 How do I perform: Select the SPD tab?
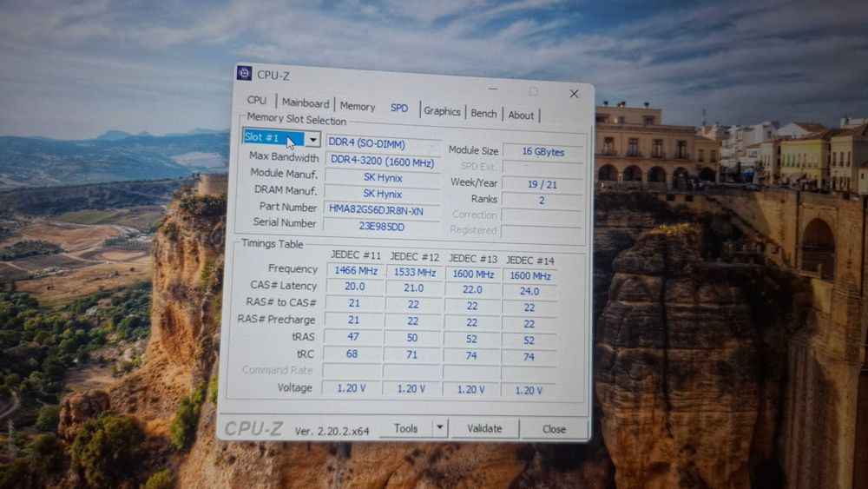click(399, 108)
